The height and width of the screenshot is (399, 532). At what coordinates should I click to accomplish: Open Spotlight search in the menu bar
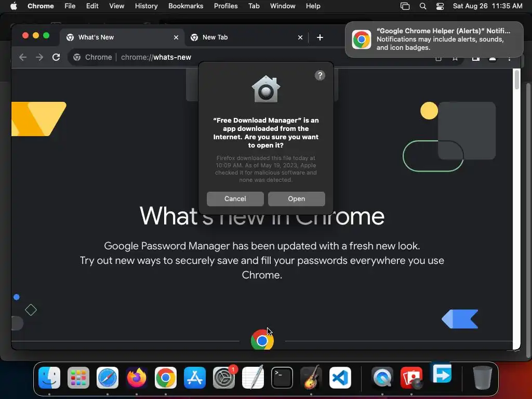click(x=423, y=6)
